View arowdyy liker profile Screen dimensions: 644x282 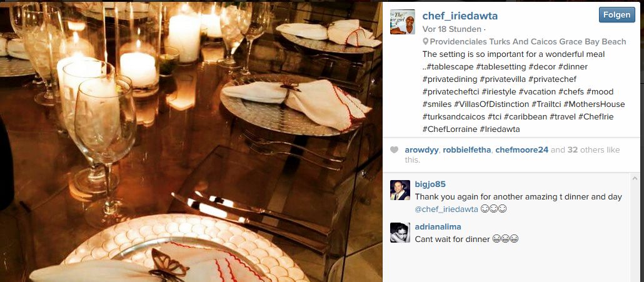[422, 150]
